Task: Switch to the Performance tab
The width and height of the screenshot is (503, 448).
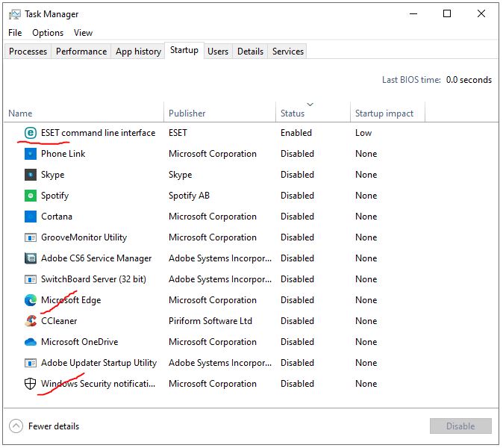Action: pos(81,52)
